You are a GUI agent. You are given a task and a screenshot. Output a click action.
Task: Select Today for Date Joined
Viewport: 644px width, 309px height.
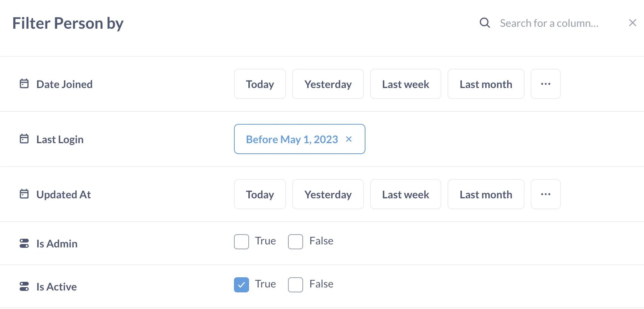[x=260, y=84]
